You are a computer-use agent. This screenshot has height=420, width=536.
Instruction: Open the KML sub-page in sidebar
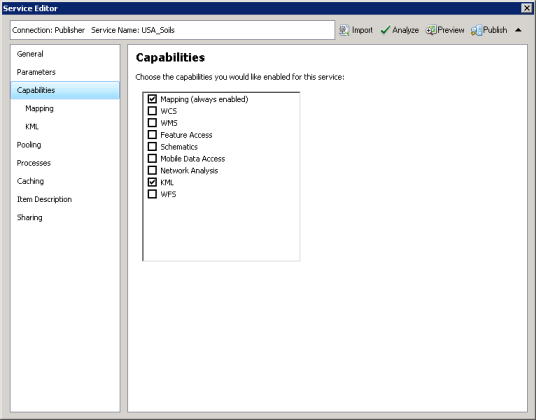pyautogui.click(x=65, y=126)
